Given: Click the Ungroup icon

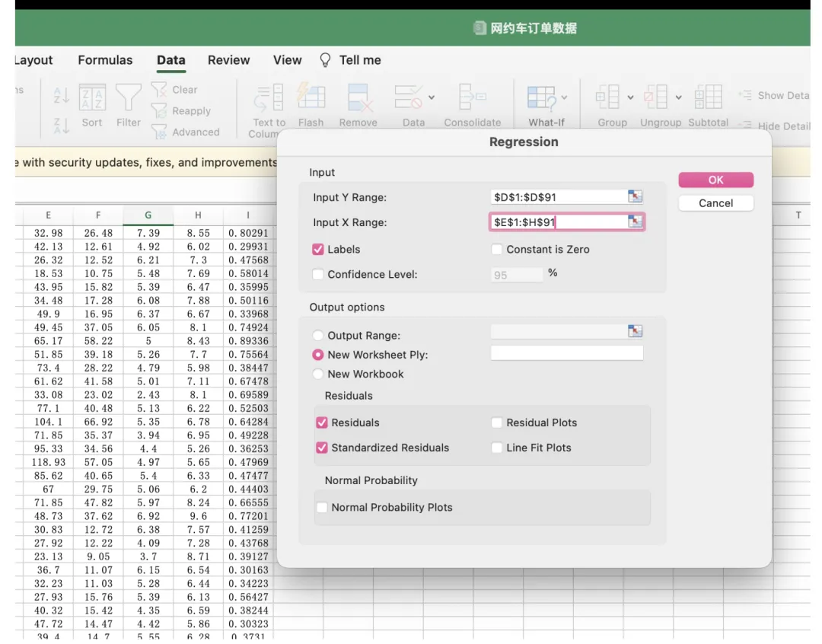Looking at the screenshot, I should (x=656, y=97).
